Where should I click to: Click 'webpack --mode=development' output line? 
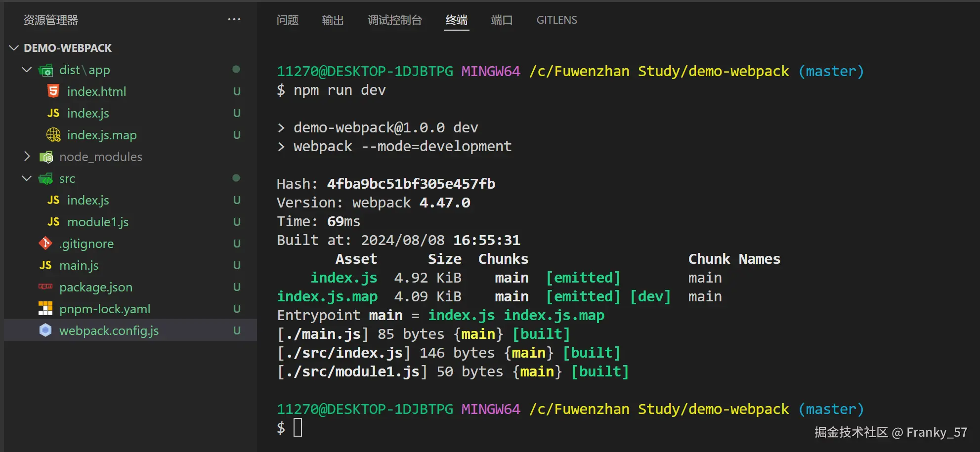pos(403,146)
